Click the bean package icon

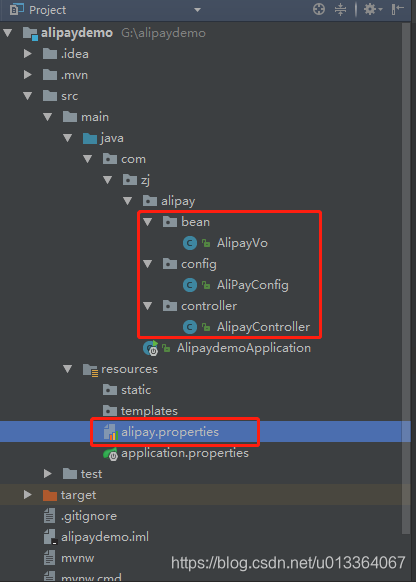[x=170, y=222]
